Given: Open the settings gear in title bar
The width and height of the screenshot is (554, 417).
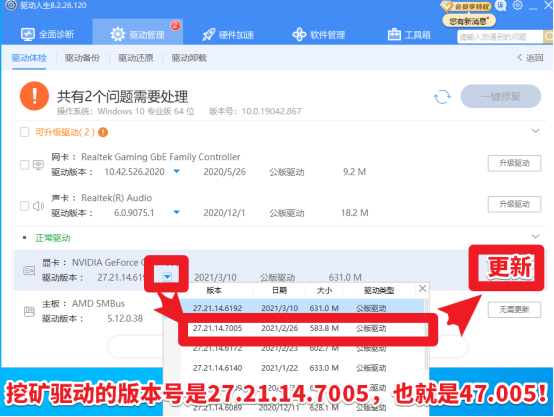Looking at the screenshot, I should (518, 6).
